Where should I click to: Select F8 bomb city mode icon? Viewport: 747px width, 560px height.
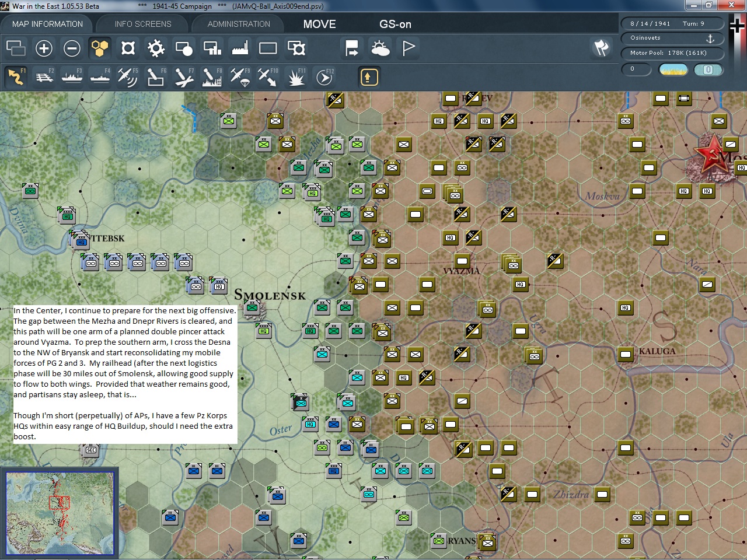[212, 77]
